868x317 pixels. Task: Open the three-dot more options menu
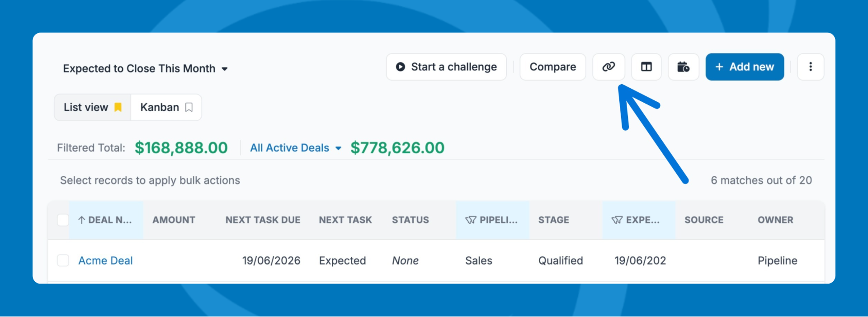pyautogui.click(x=810, y=67)
